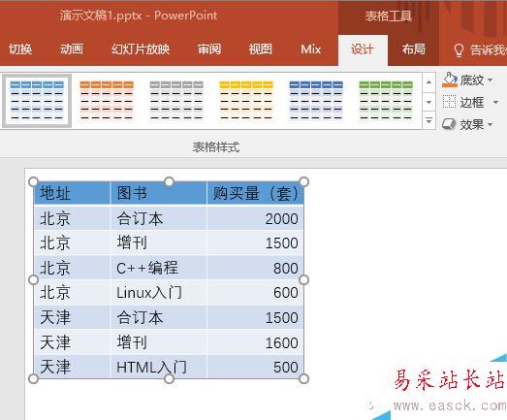Open the 审阅 ribbon tab
The width and height of the screenshot is (507, 420).
[209, 49]
